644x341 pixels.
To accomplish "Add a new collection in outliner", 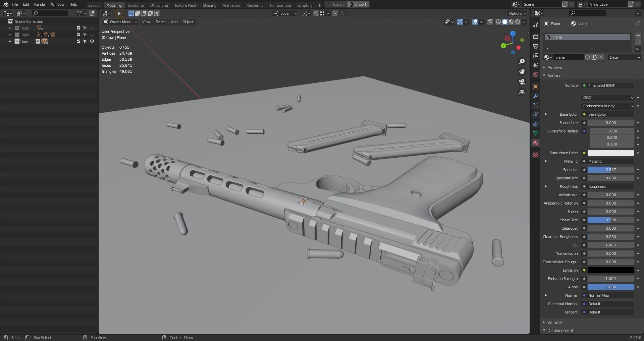I will point(92,13).
